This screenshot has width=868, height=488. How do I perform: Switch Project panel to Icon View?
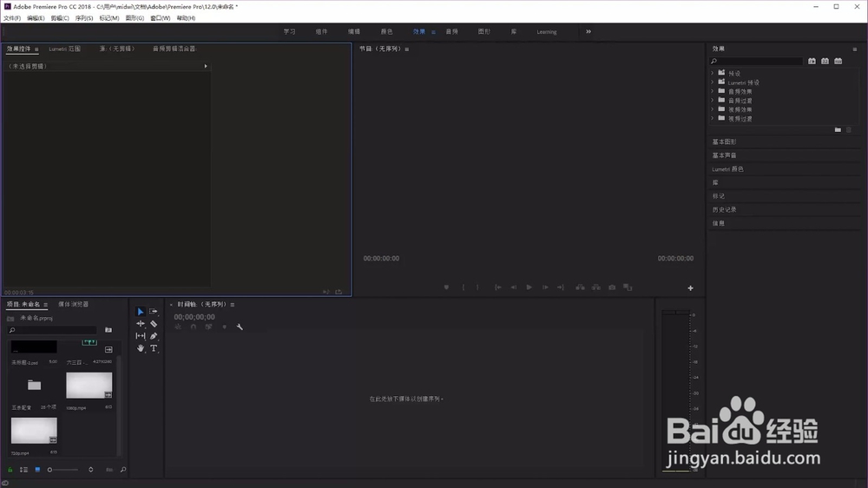pos(37,470)
